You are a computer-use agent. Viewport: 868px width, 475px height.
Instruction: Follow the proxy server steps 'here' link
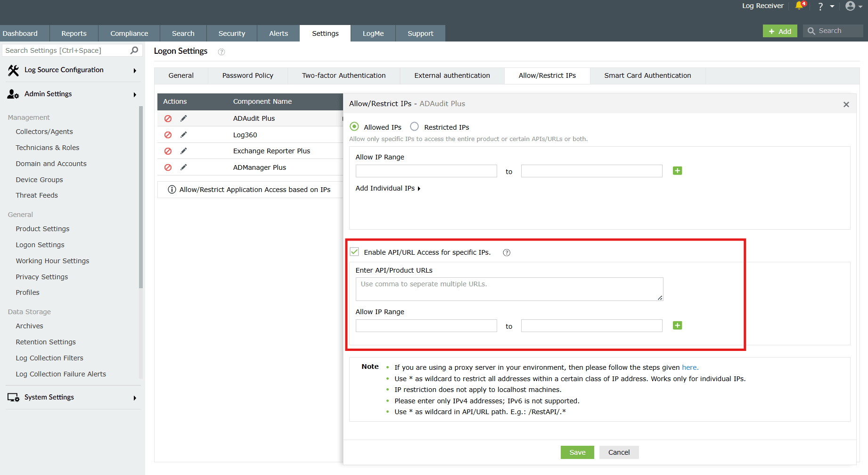pyautogui.click(x=689, y=367)
